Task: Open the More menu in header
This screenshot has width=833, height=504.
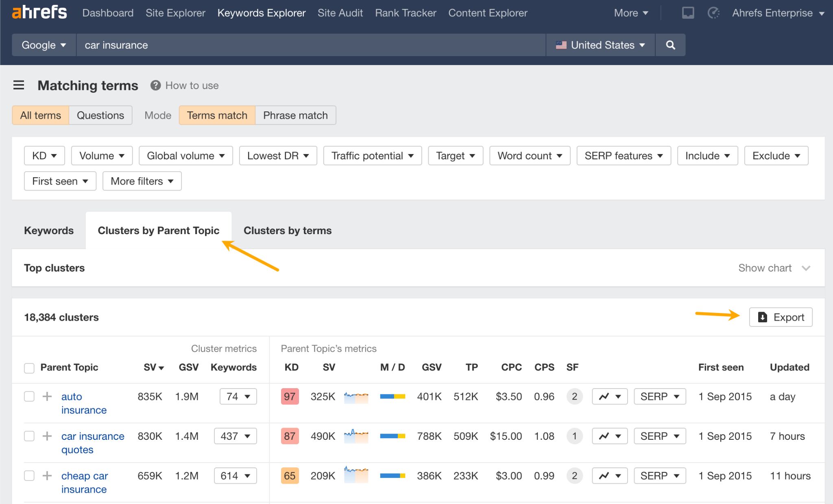Action: click(631, 13)
